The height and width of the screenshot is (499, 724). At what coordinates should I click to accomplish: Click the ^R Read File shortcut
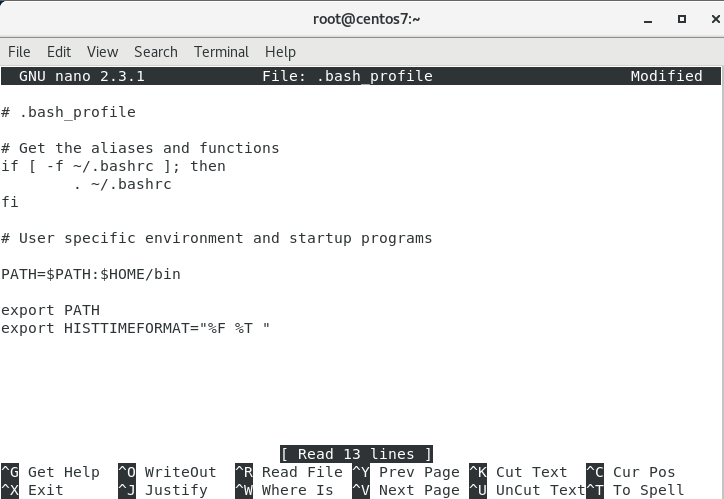coord(288,472)
